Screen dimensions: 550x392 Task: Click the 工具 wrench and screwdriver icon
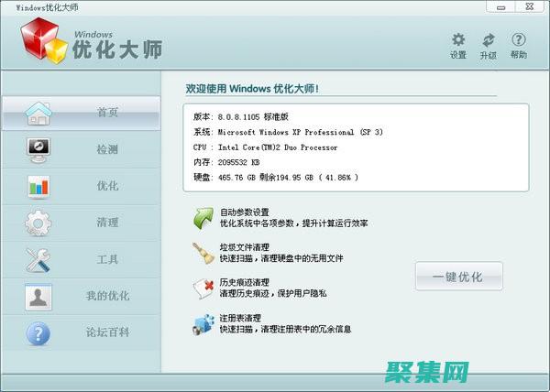click(x=38, y=260)
